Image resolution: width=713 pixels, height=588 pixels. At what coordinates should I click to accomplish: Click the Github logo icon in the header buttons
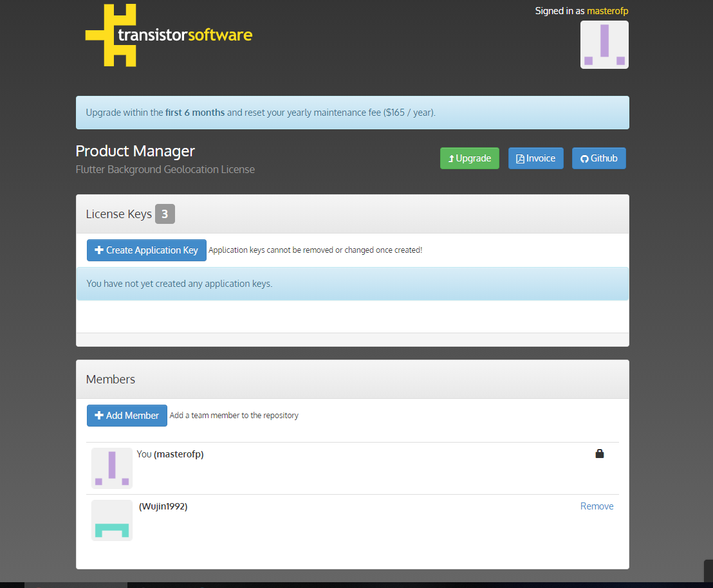click(x=585, y=158)
